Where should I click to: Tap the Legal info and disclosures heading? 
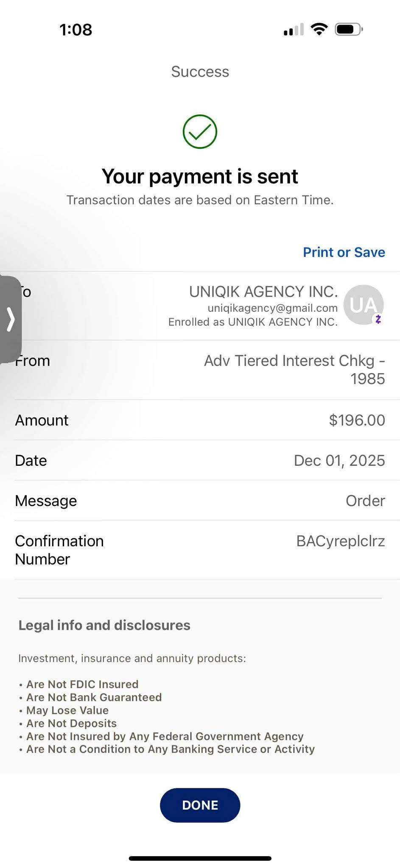coord(104,625)
